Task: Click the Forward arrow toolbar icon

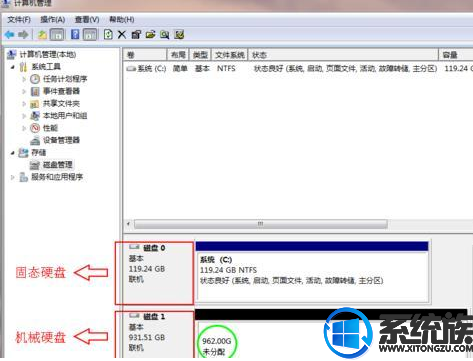Action: pyautogui.click(x=23, y=34)
